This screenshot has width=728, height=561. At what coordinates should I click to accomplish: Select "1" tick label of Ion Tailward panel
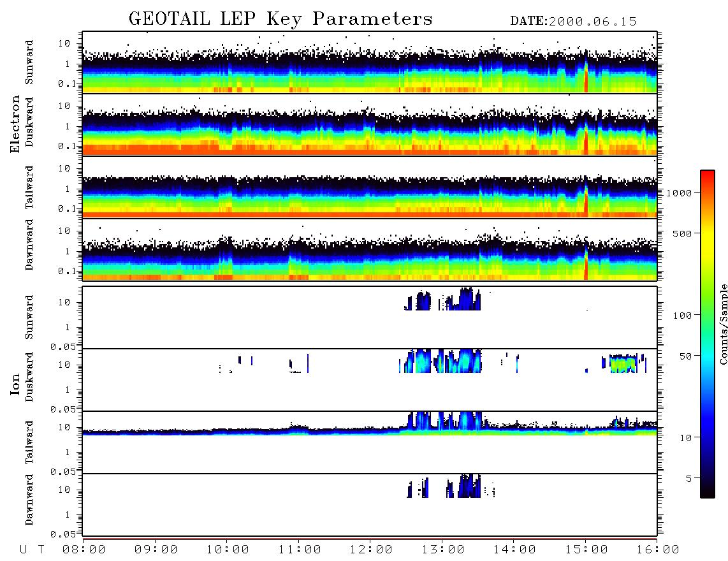[67, 453]
